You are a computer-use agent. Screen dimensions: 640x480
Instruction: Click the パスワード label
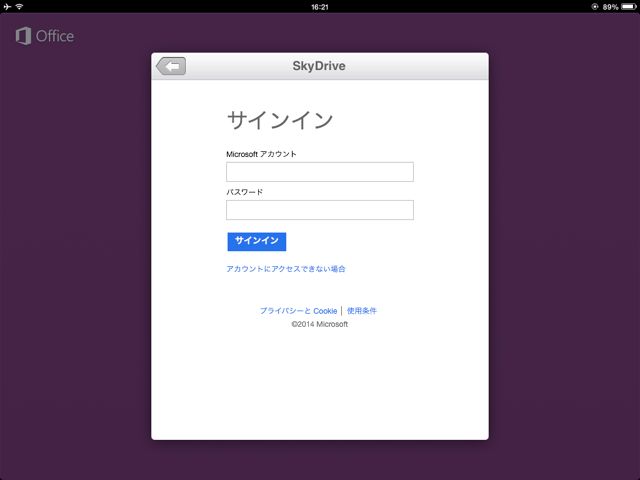(244, 192)
